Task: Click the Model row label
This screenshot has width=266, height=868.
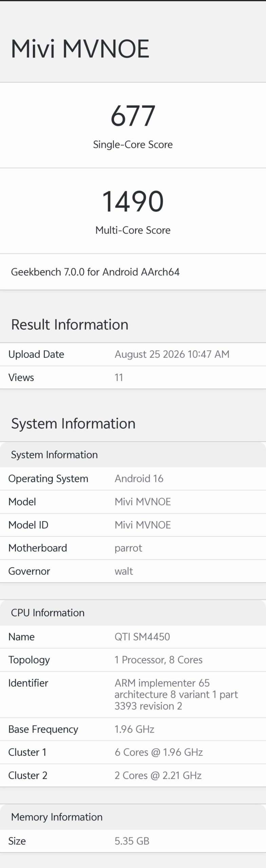Action: [x=22, y=502]
